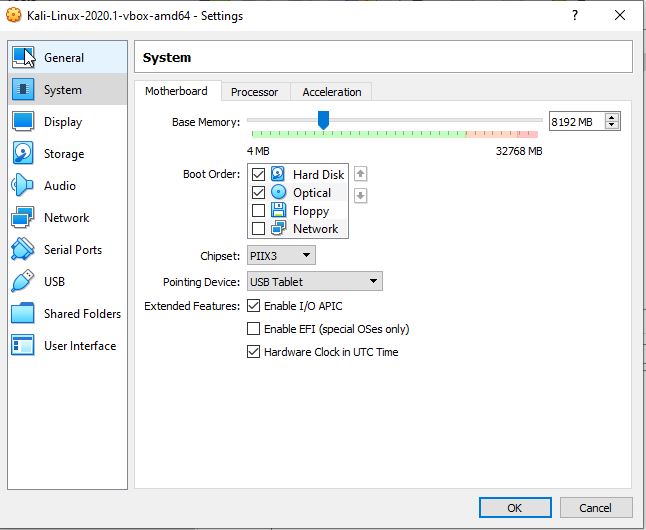
Task: Increase base memory with spinner up arrow
Action: click(612, 117)
